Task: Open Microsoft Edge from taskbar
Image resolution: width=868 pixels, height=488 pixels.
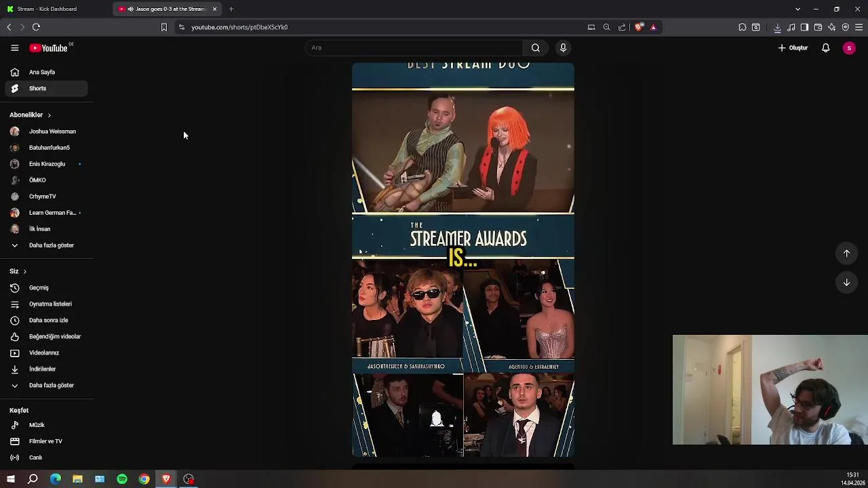Action: [56, 479]
